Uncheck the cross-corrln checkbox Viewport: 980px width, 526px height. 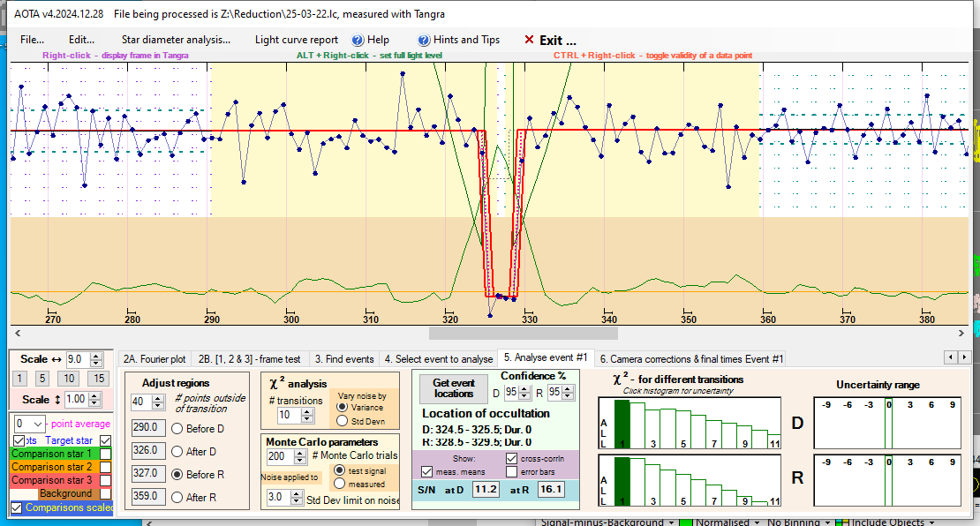(512, 459)
